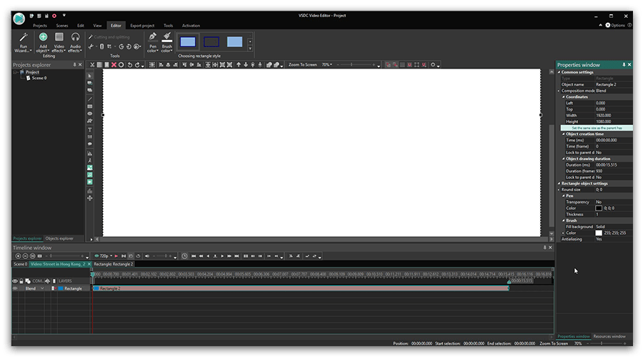Click the undo arrow icon
This screenshot has width=643, height=364.
pyautogui.click(x=130, y=65)
